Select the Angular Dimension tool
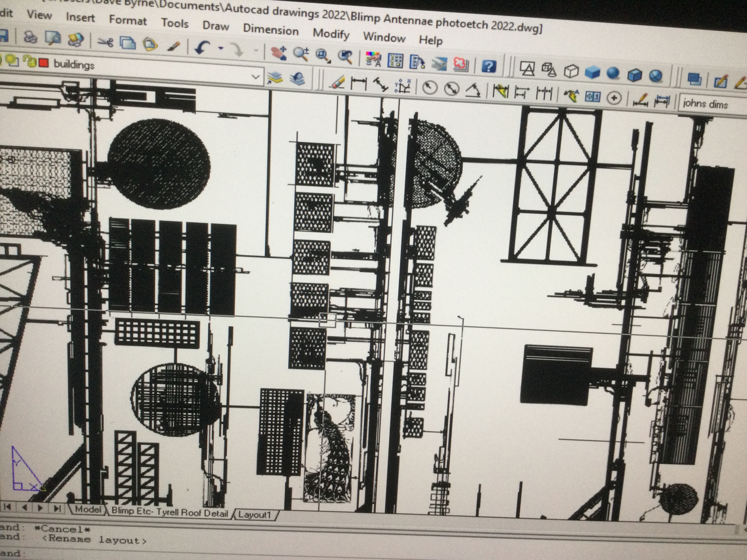 [x=474, y=90]
